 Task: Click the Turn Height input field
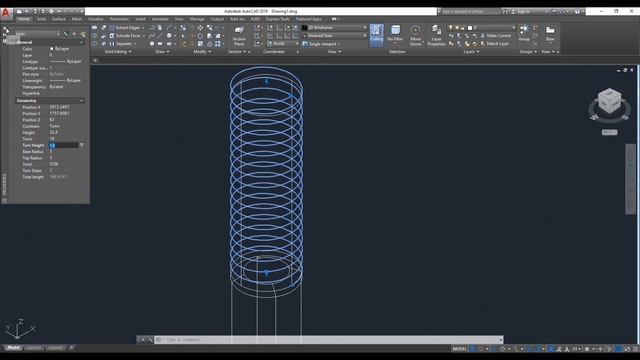pos(63,145)
